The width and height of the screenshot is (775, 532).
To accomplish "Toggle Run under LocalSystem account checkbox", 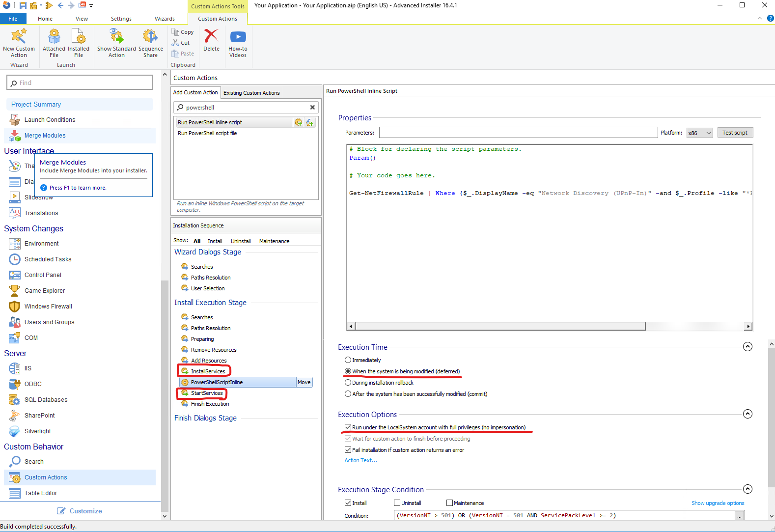I will tap(348, 427).
